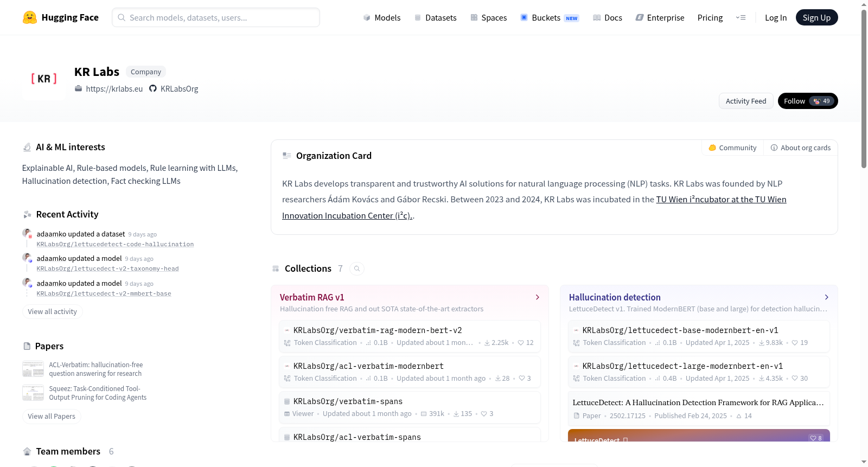Select Enterprise in the top navigation
Viewport: 868px width, 467px height.
pyautogui.click(x=660, y=17)
